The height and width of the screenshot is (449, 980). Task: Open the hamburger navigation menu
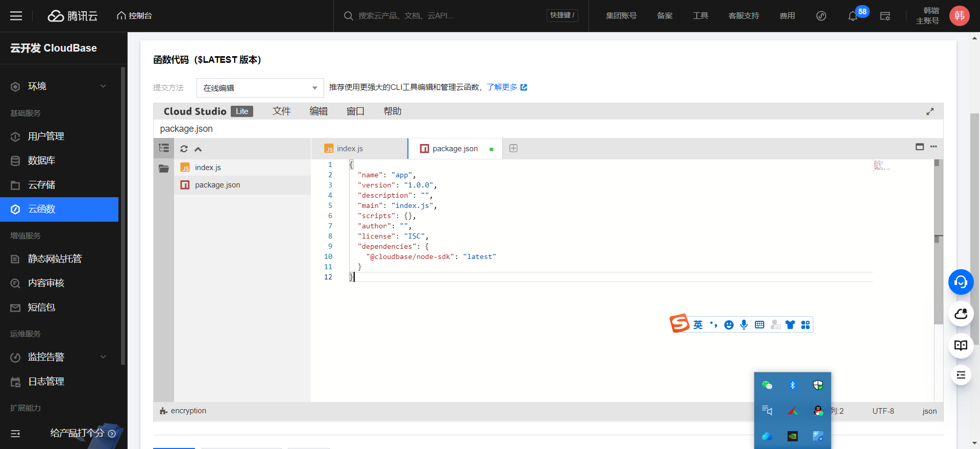pyautogui.click(x=16, y=16)
